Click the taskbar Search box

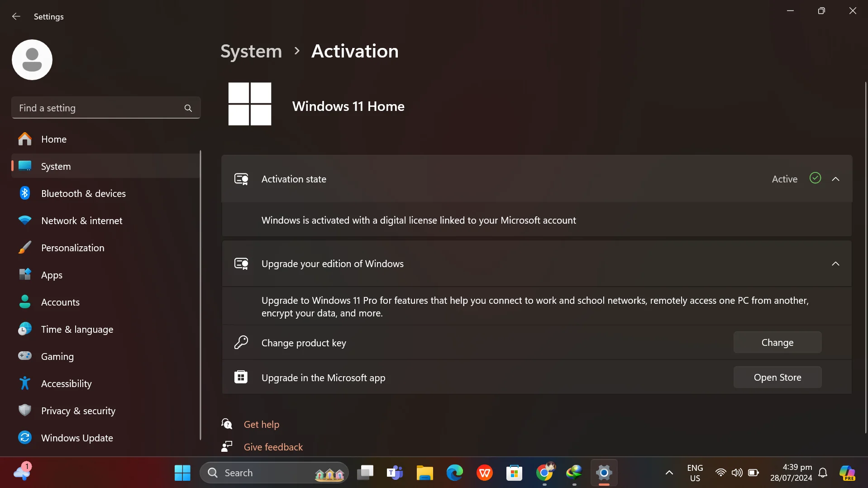(274, 473)
